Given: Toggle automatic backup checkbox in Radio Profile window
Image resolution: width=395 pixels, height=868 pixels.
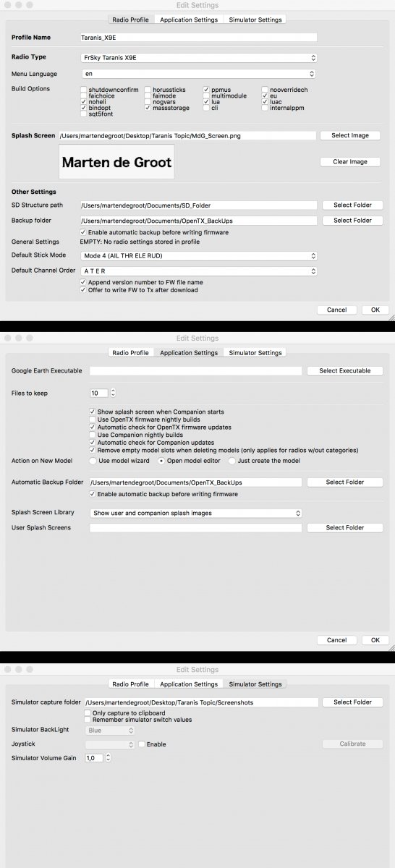Looking at the screenshot, I should click(x=84, y=232).
